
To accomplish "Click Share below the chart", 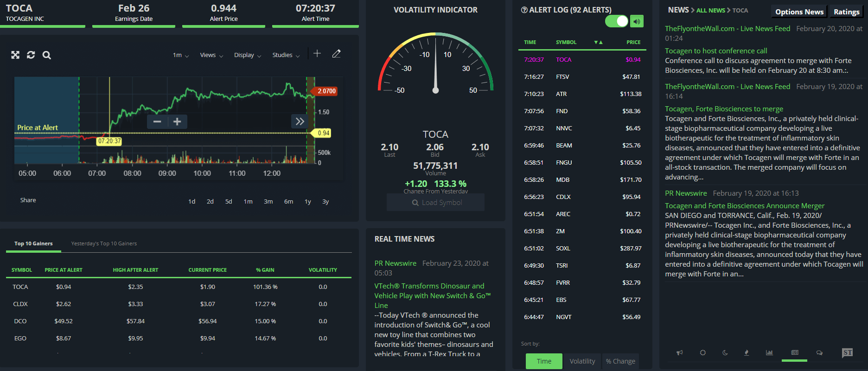I will 28,200.
